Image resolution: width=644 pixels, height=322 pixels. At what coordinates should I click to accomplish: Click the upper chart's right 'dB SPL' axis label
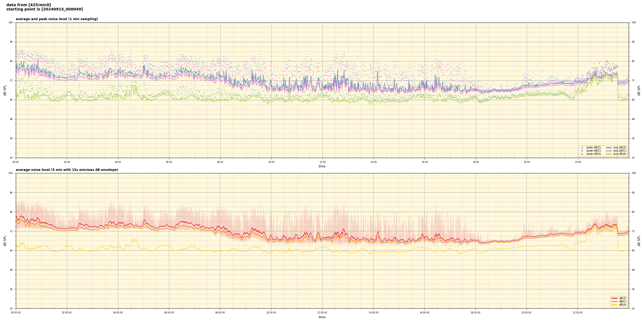639,90
